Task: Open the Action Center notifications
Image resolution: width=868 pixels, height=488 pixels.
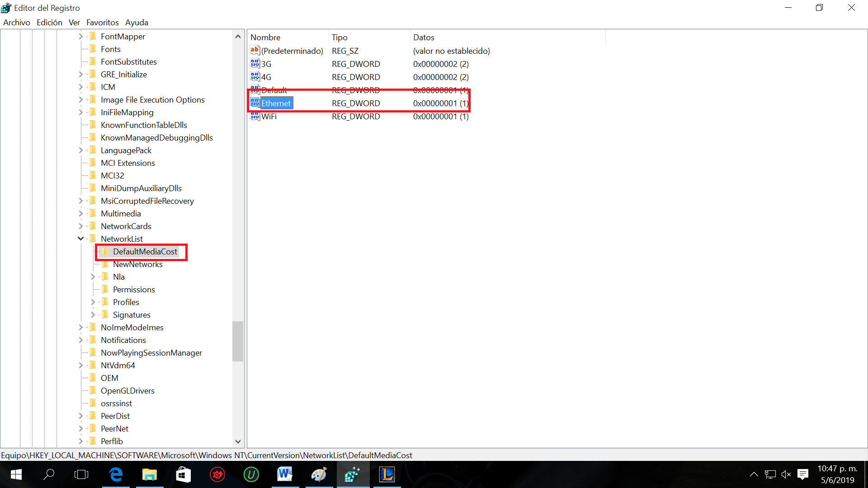Action: click(x=803, y=474)
